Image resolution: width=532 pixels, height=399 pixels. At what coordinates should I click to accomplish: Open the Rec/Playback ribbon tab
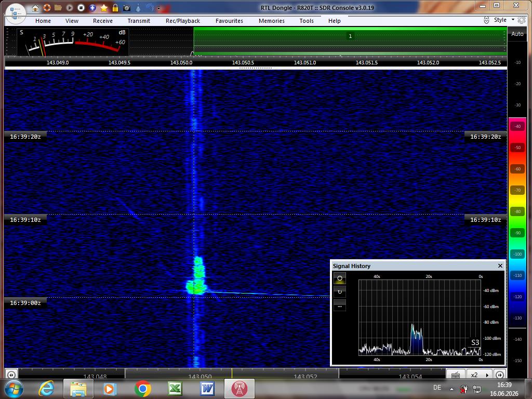pyautogui.click(x=183, y=21)
